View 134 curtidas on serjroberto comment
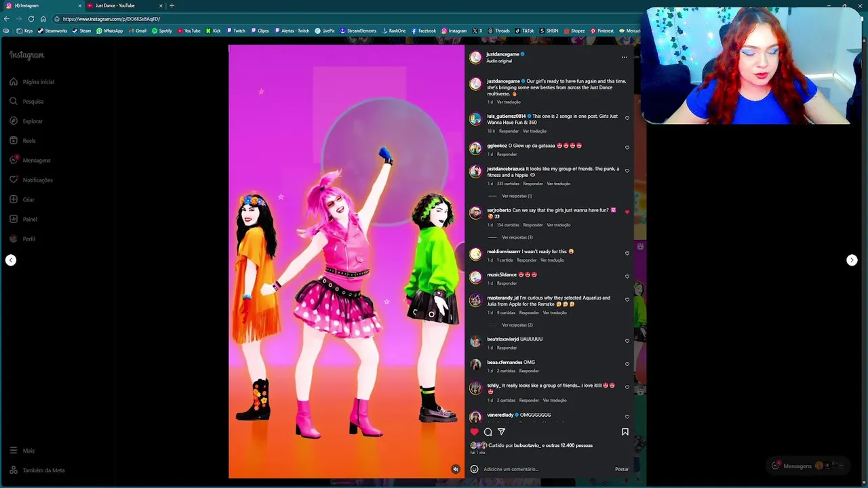 (508, 225)
